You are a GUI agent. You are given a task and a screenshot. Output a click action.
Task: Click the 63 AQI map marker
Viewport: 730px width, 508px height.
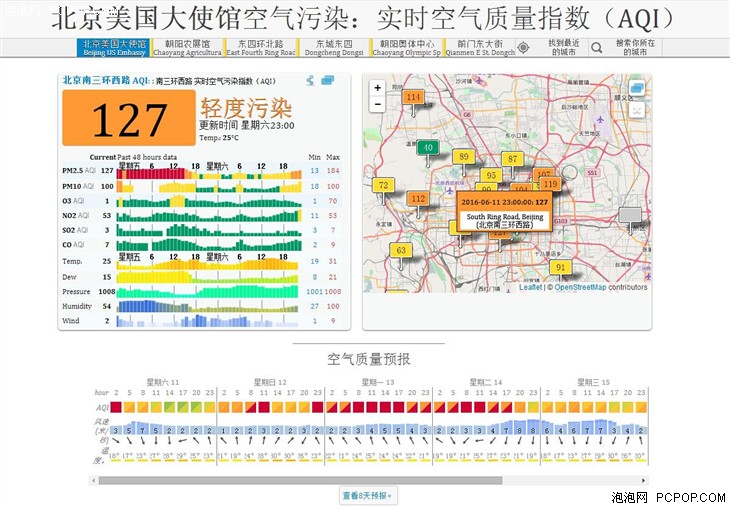pyautogui.click(x=402, y=251)
